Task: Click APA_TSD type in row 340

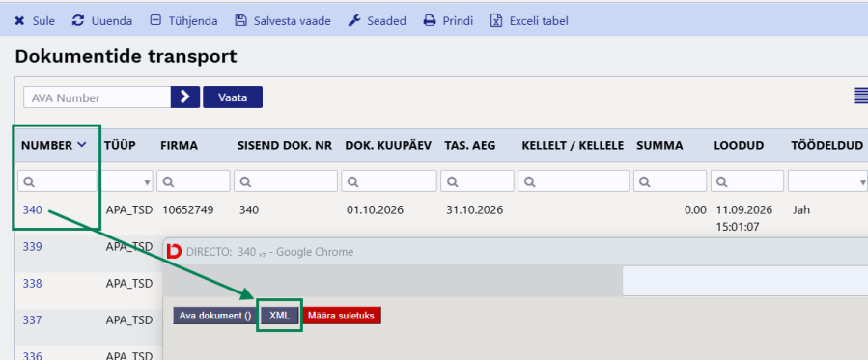Action: (129, 210)
